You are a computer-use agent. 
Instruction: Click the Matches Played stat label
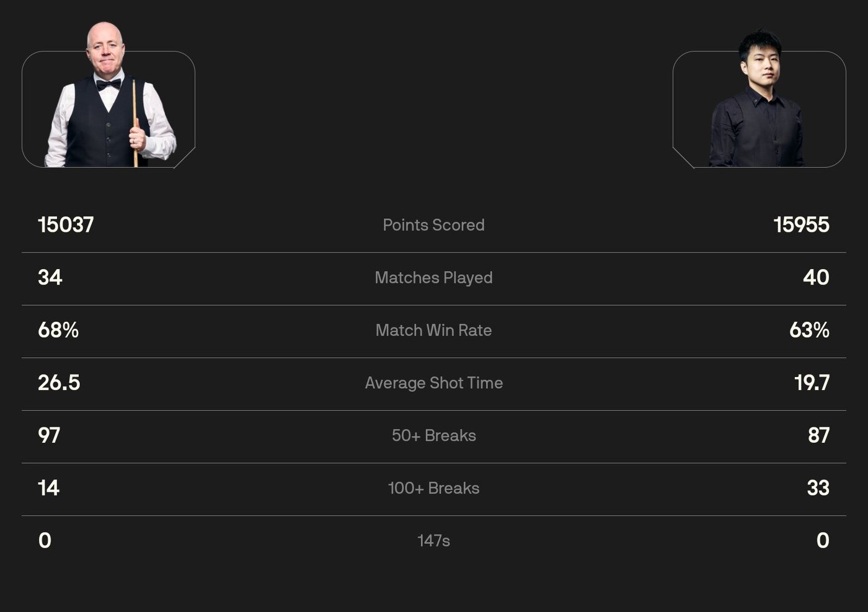(433, 278)
